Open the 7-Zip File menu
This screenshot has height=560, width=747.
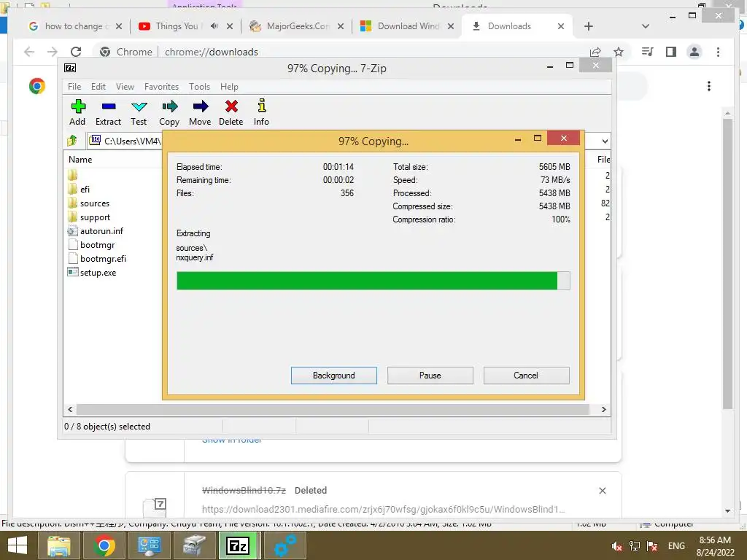[x=74, y=87]
